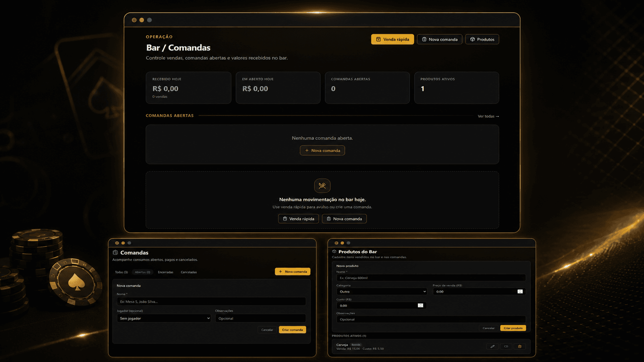Click the Custo (R$) spinner arrows
This screenshot has height=362, width=644.
pyautogui.click(x=420, y=305)
